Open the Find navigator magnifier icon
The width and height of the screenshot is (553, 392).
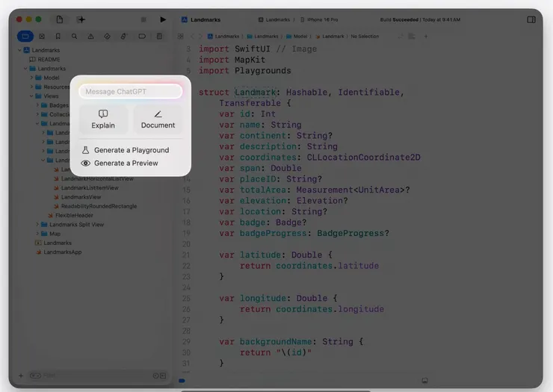74,36
